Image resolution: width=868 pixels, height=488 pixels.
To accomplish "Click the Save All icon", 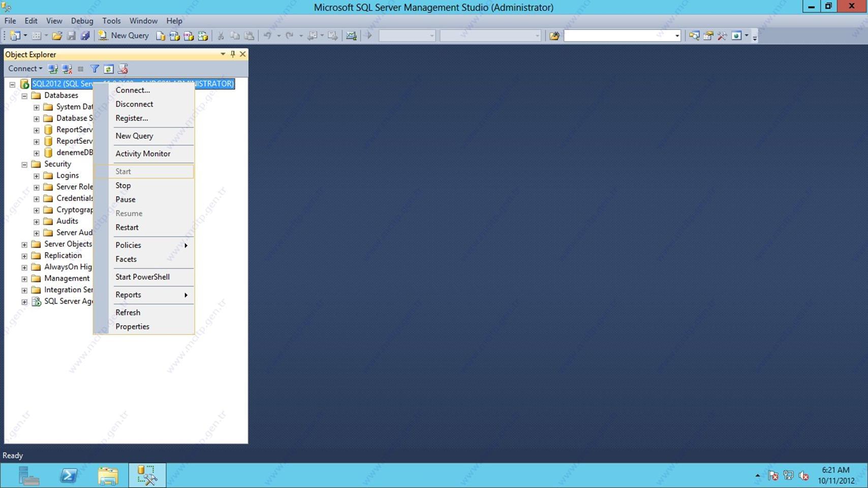I will [85, 36].
